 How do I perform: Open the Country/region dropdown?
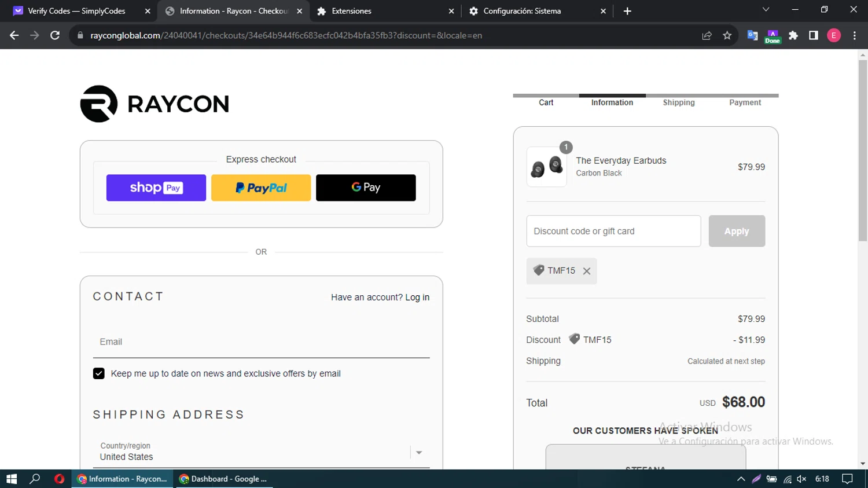[x=261, y=452]
